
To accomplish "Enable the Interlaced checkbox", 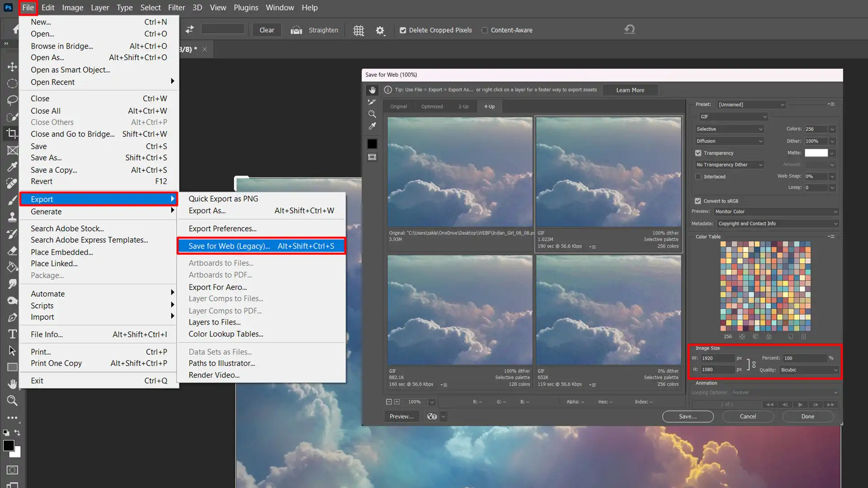I will point(698,177).
